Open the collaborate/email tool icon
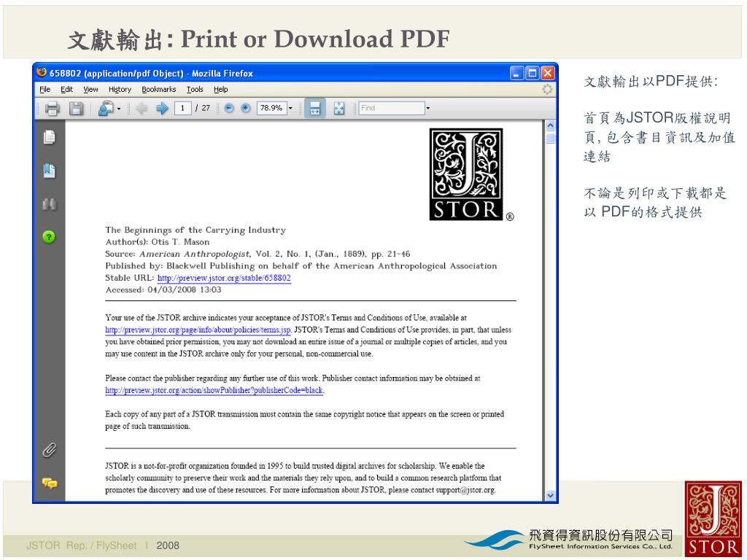747x560 pixels. (106, 109)
